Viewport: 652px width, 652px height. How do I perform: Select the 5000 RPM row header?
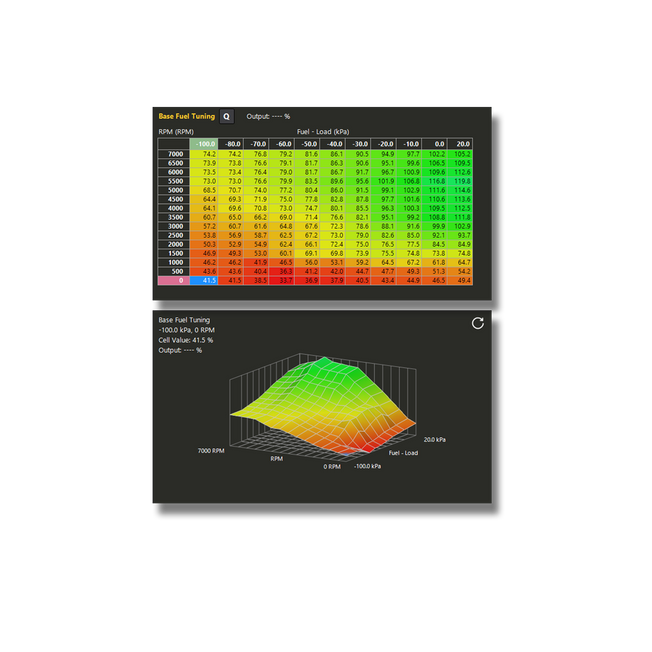point(173,190)
